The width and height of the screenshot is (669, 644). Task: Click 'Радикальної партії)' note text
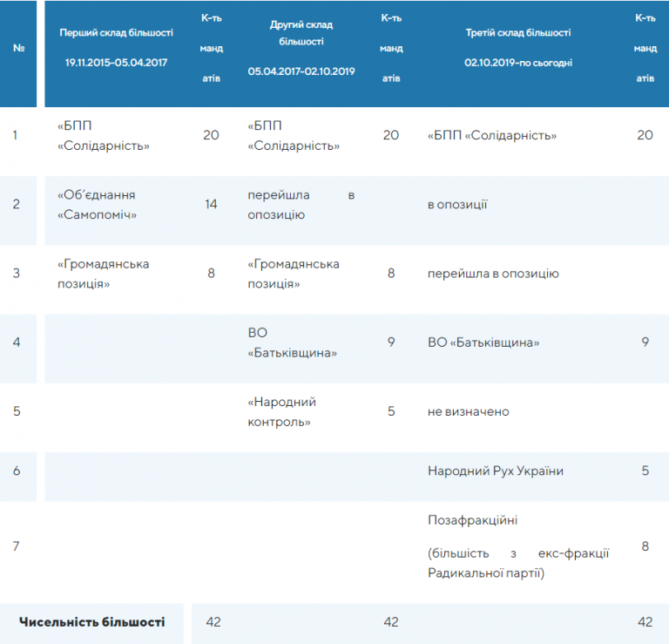pyautogui.click(x=486, y=573)
